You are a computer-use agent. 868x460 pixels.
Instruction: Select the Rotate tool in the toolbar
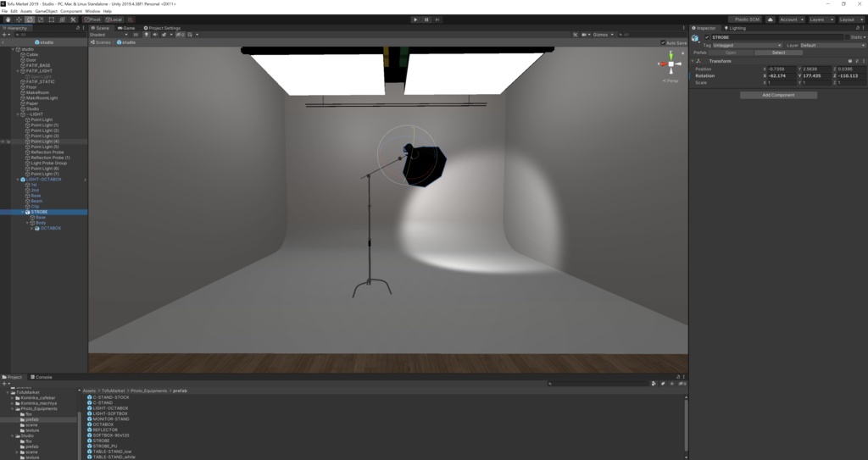point(30,19)
